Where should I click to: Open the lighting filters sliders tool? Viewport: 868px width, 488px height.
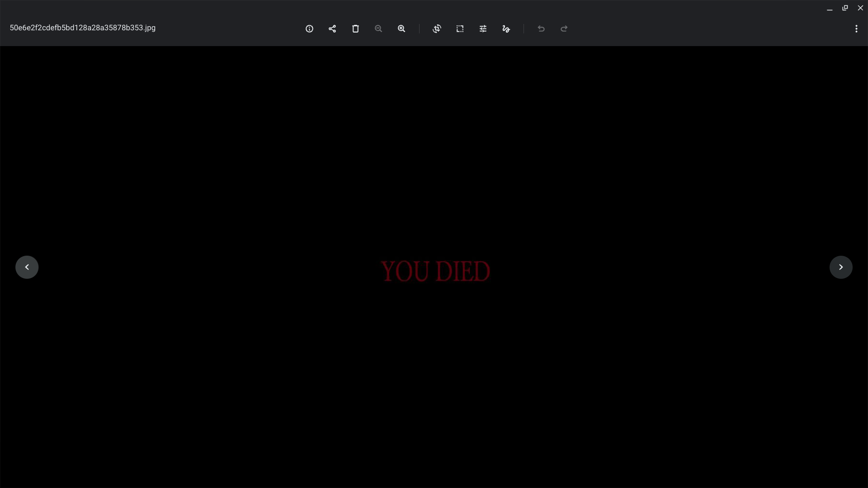pyautogui.click(x=483, y=29)
